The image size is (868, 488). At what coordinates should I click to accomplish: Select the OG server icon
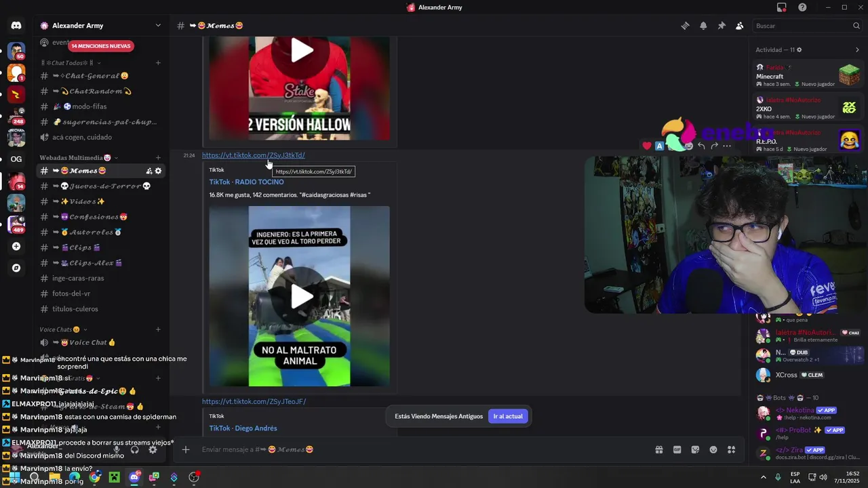16,159
